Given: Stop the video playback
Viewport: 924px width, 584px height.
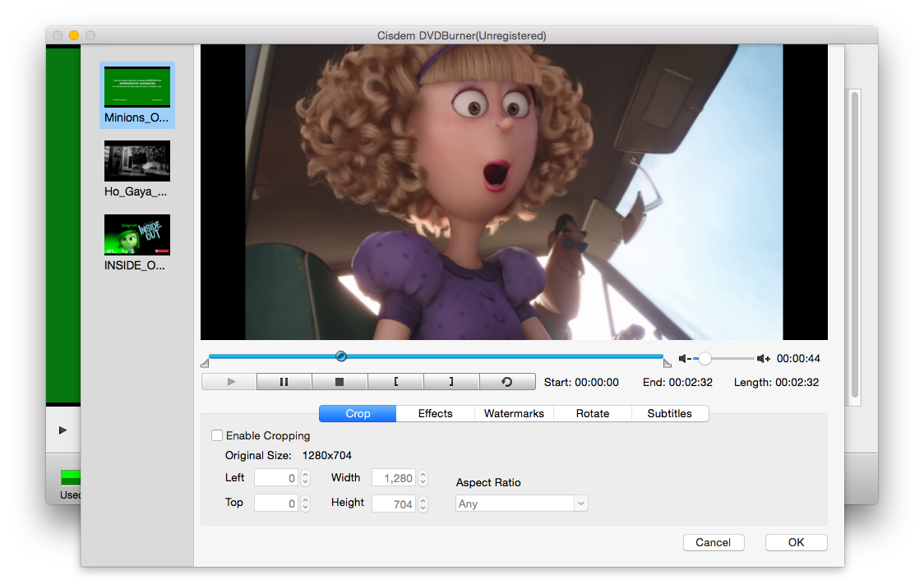Looking at the screenshot, I should 340,382.
